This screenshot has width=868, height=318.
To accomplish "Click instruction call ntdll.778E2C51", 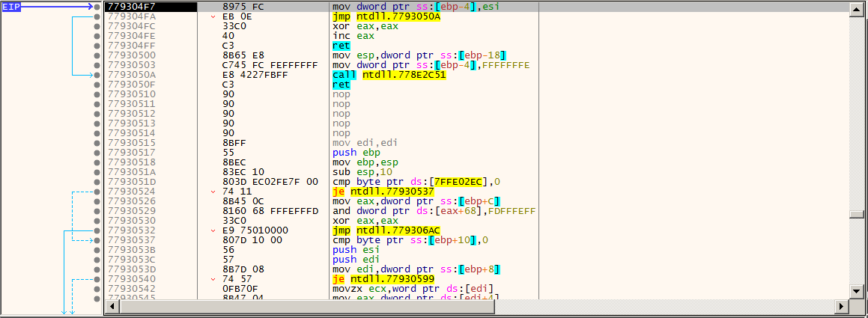I will [389, 75].
